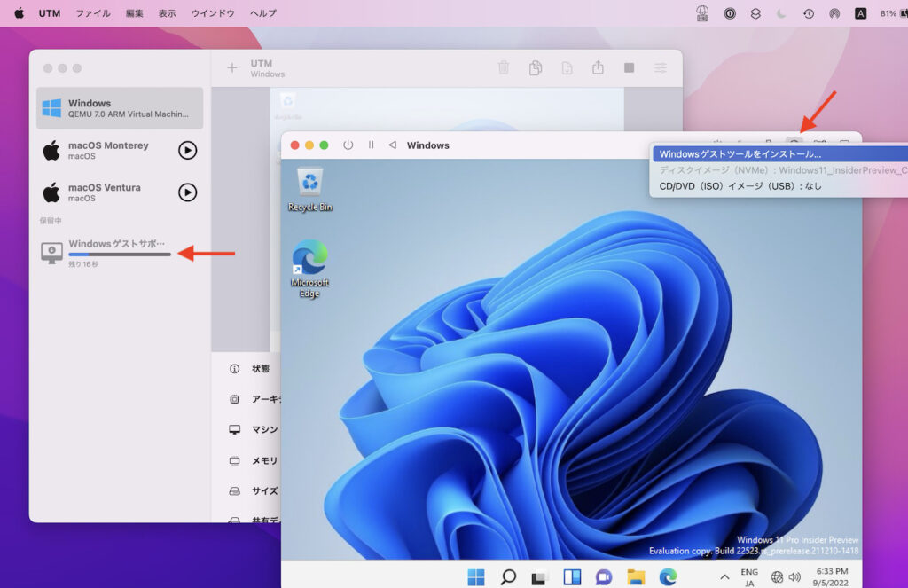Toggle the VM settings sliders icon in the toolbar
Screen dimensions: 908x588
click(x=661, y=67)
